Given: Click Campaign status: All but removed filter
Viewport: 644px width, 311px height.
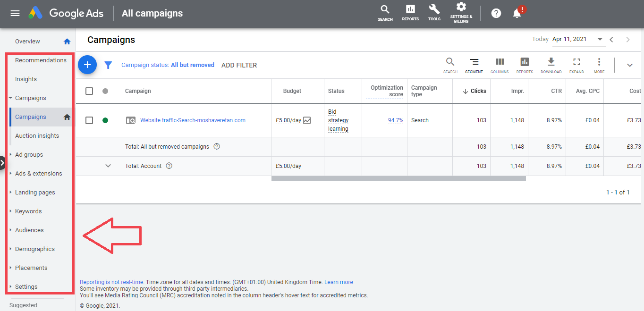Looking at the screenshot, I should coord(168,65).
